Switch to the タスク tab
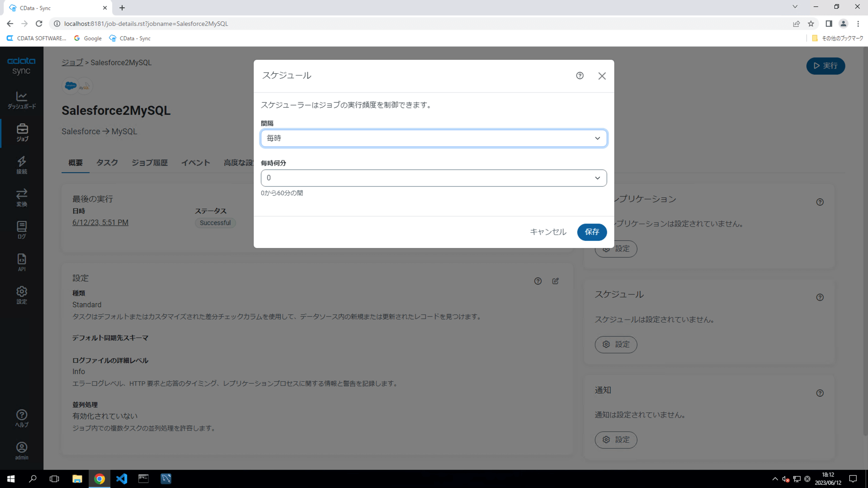 (107, 163)
